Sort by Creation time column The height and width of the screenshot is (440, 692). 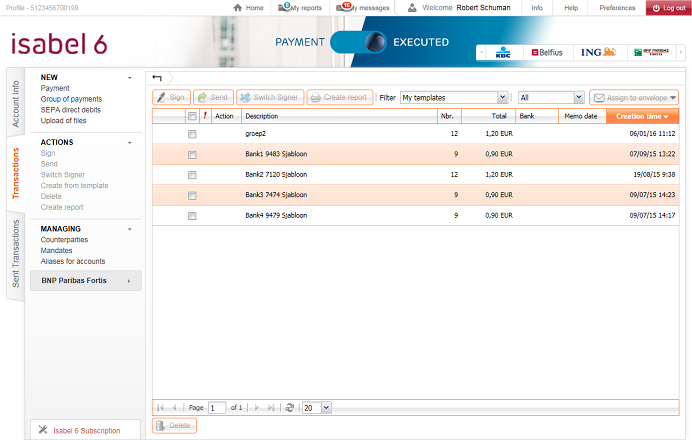(x=642, y=116)
